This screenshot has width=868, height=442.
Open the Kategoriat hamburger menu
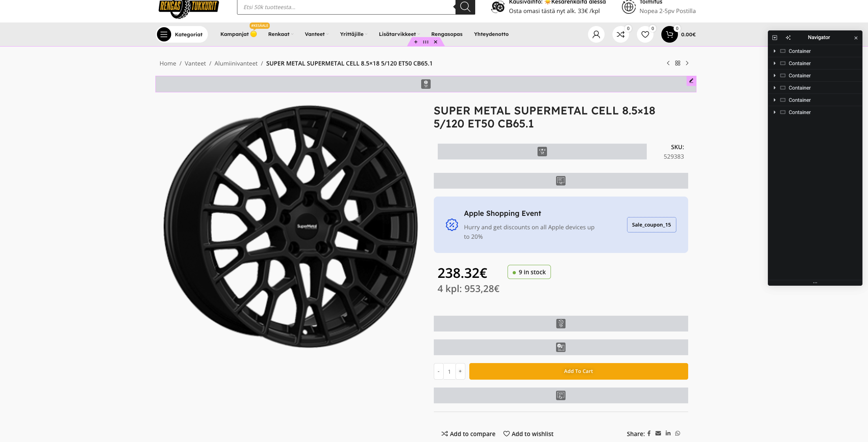(164, 34)
